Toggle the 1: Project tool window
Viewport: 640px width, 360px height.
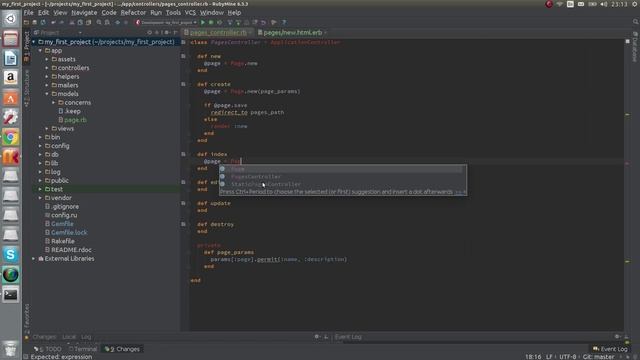27,46
